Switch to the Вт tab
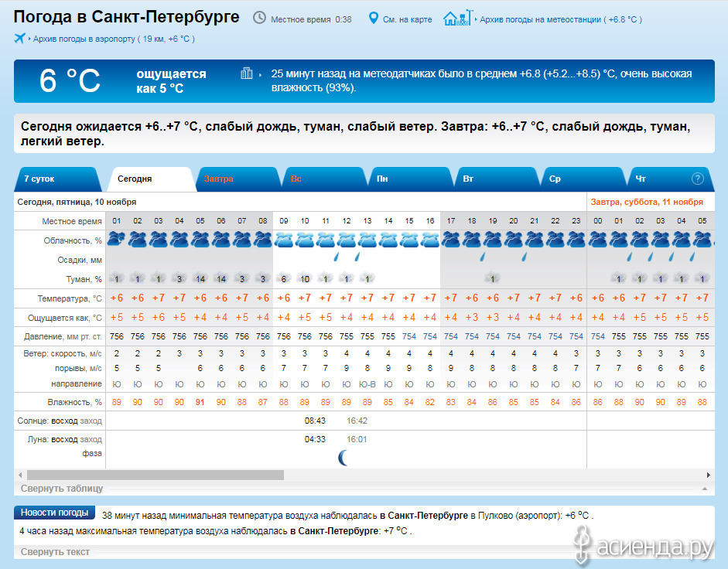 click(497, 179)
